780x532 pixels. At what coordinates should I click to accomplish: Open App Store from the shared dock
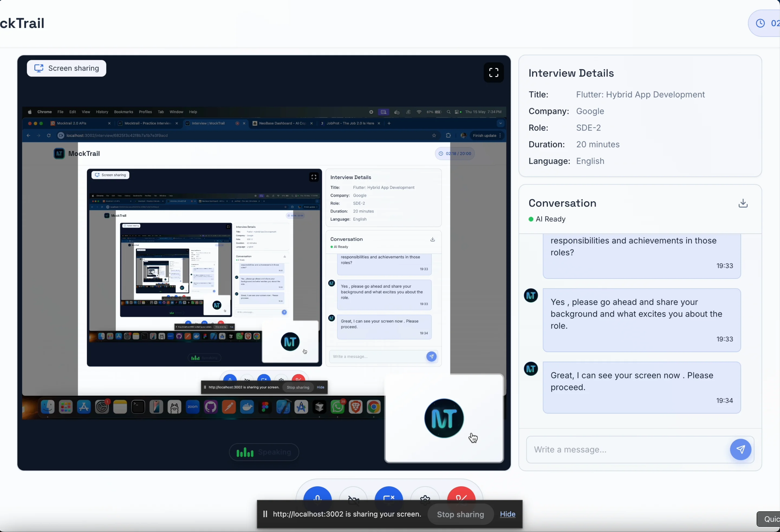[x=84, y=407]
